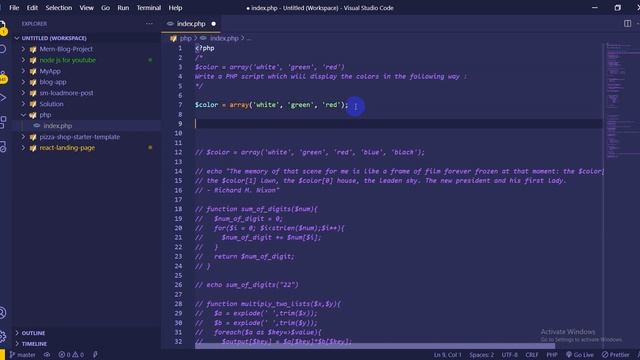This screenshot has width=640, height=360.
Task: Click line number 12 in gutter
Action: pyautogui.click(x=178, y=152)
